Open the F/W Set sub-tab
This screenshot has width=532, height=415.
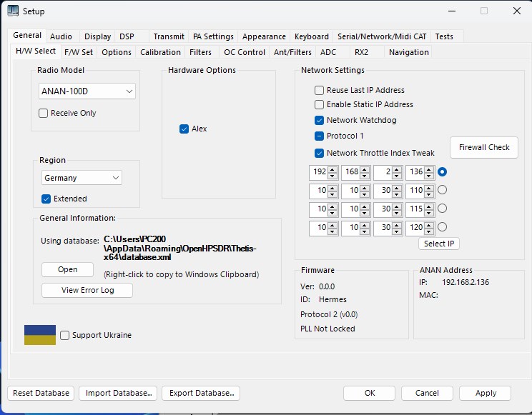point(79,52)
